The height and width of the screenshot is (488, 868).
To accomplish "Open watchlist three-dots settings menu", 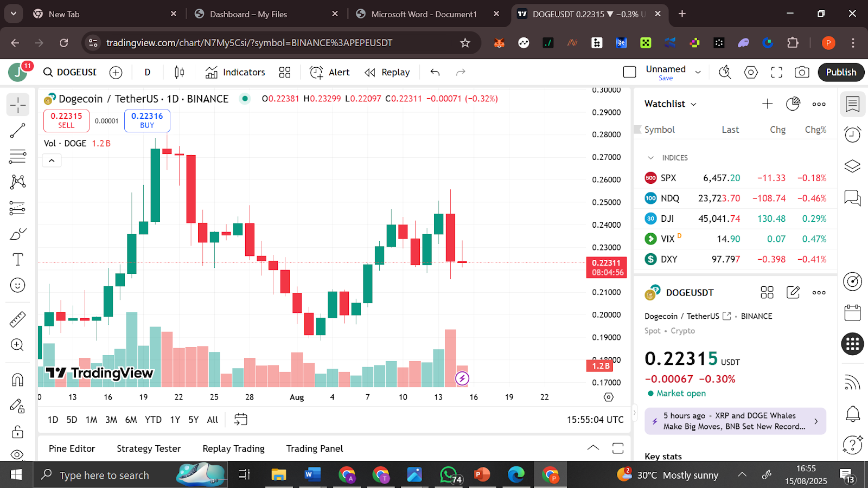I will (819, 104).
